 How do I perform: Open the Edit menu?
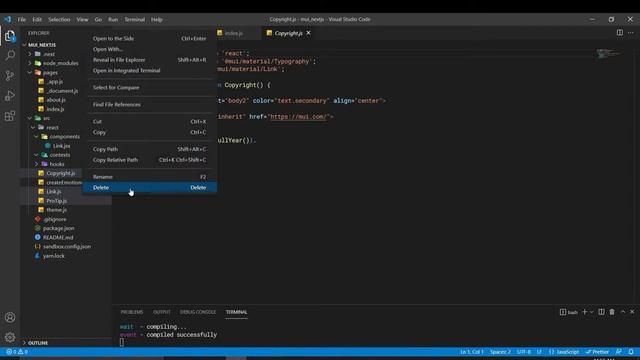(37, 19)
